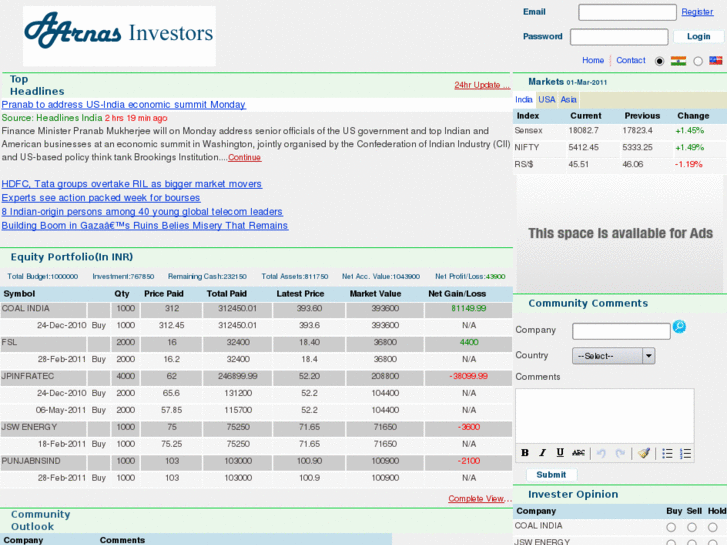Insert unordered bullet list icon
727x545 pixels.
pos(667,453)
